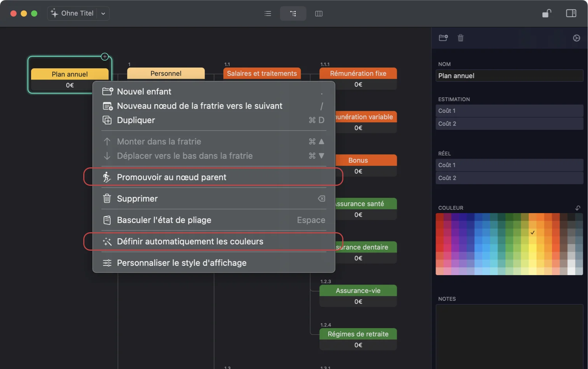Image resolution: width=588 pixels, height=369 pixels.
Task: Open the Ohne Titel document title dropdown
Action: [x=103, y=14]
